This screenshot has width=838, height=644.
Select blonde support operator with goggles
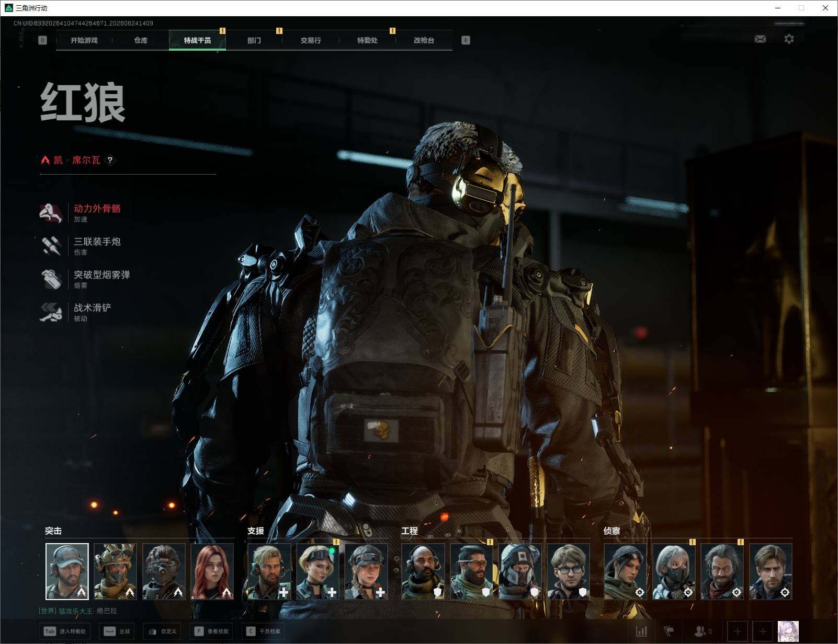pyautogui.click(x=318, y=571)
